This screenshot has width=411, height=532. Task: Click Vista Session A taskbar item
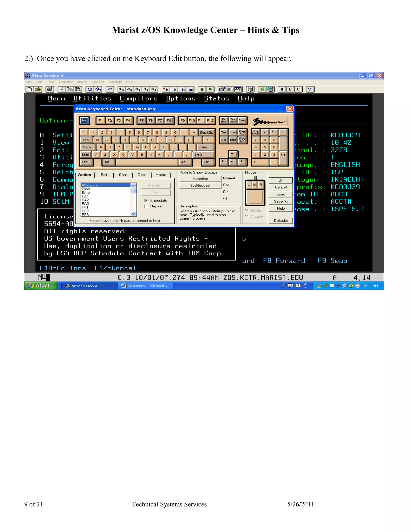point(89,286)
